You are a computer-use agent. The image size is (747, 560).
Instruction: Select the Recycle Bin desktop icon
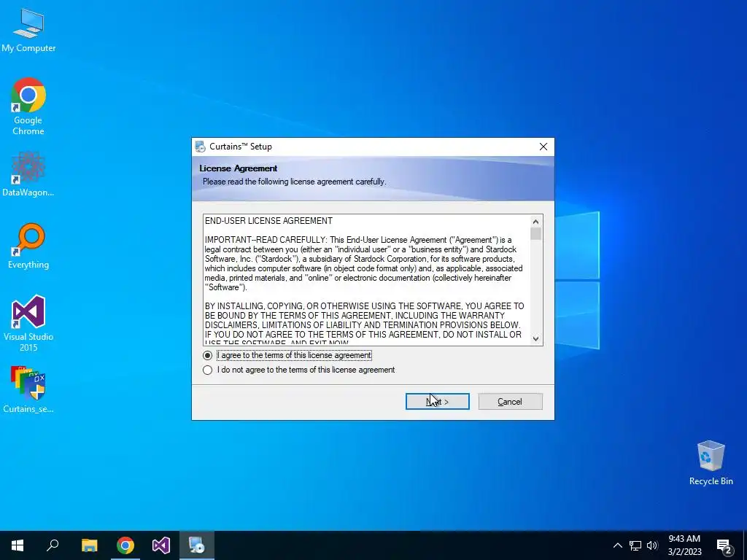(711, 463)
